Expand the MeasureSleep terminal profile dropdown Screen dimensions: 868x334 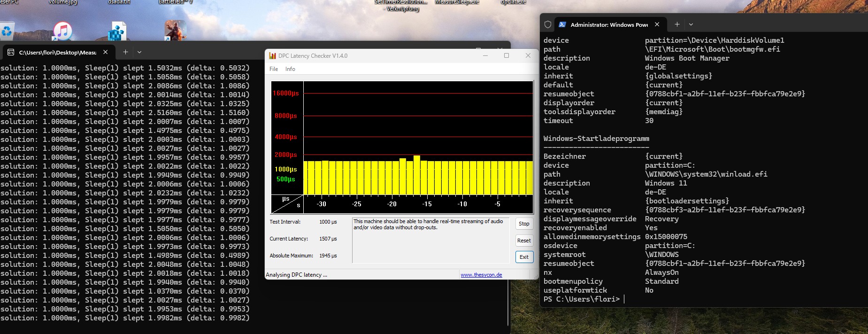coord(139,52)
